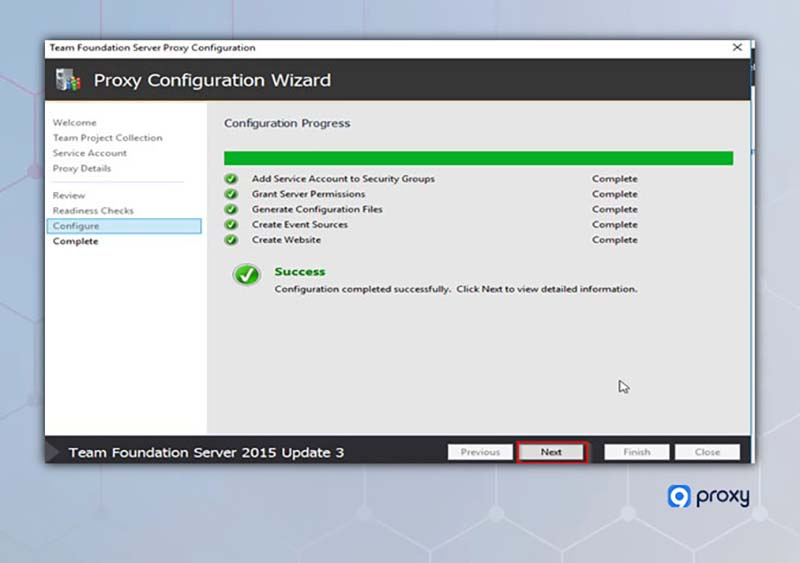Select Welcome step in sidebar
The width and height of the screenshot is (800, 563).
click(x=75, y=122)
